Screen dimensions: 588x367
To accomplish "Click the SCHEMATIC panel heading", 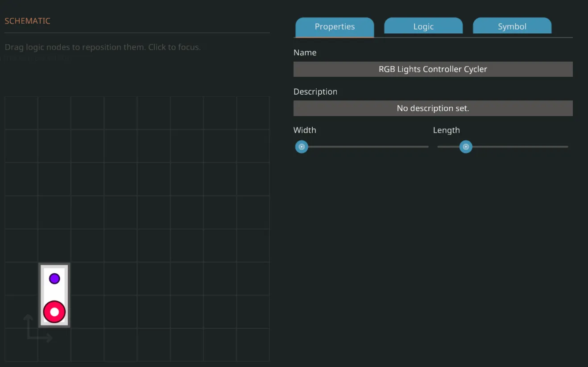I will pos(27,21).
